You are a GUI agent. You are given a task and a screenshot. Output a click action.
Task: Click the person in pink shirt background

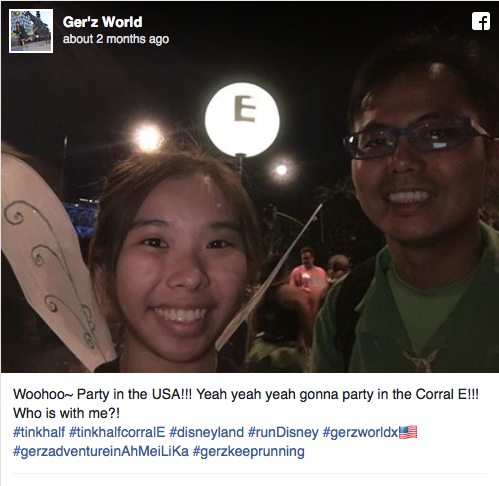tap(307, 277)
